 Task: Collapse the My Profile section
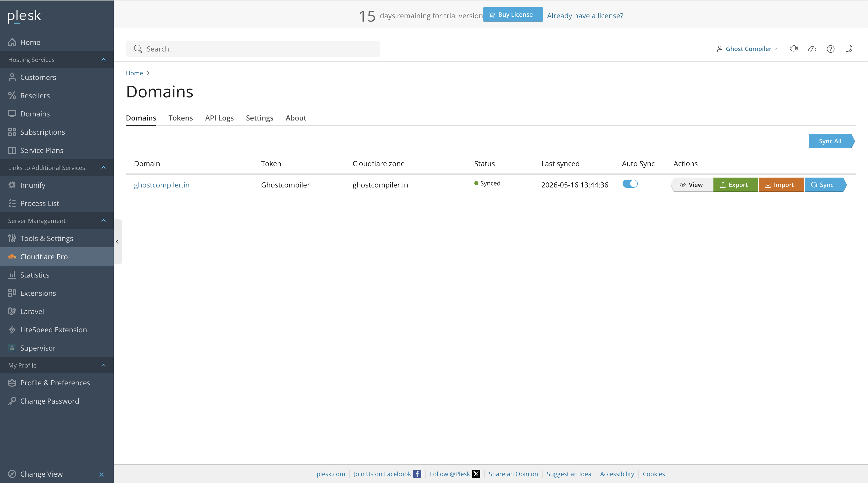coord(104,365)
